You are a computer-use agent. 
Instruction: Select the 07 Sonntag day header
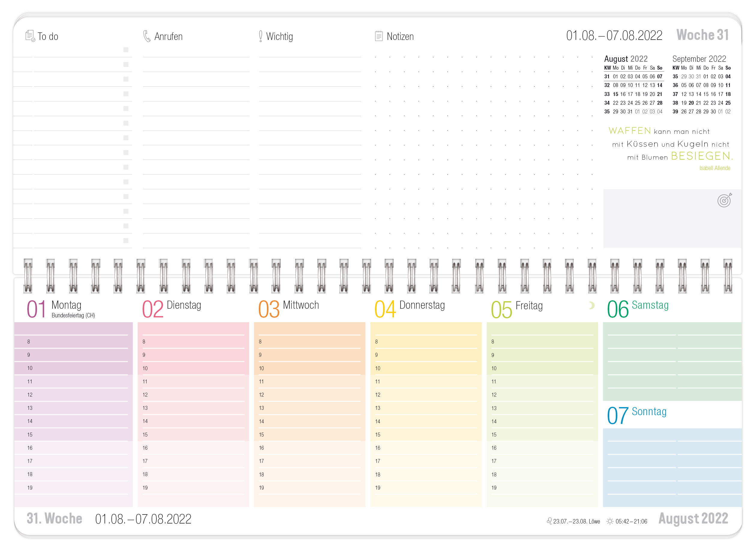click(636, 415)
